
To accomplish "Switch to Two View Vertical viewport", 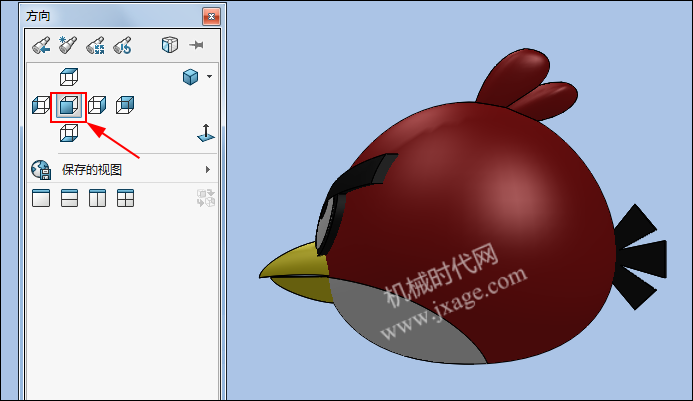I will (x=97, y=198).
